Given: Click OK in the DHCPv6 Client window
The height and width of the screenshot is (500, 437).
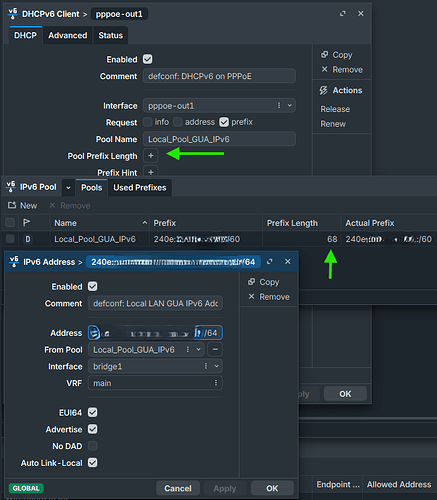Looking at the screenshot, I should (345, 394).
